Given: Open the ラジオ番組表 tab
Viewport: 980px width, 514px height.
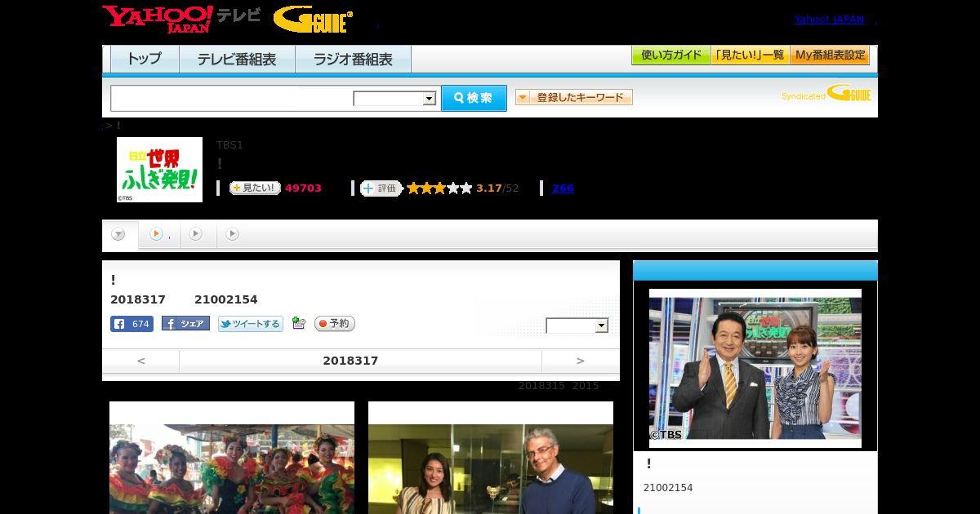Looking at the screenshot, I should point(353,59).
